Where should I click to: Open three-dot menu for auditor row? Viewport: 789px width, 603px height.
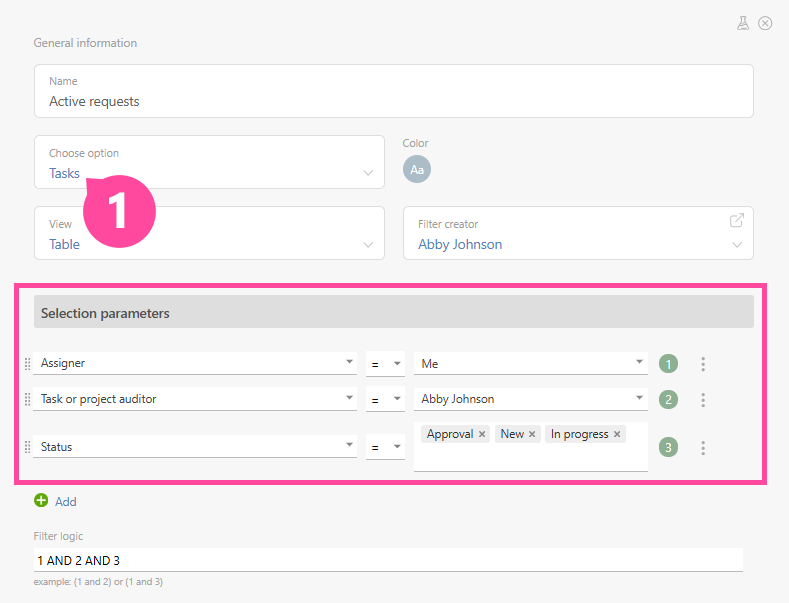pyautogui.click(x=703, y=399)
